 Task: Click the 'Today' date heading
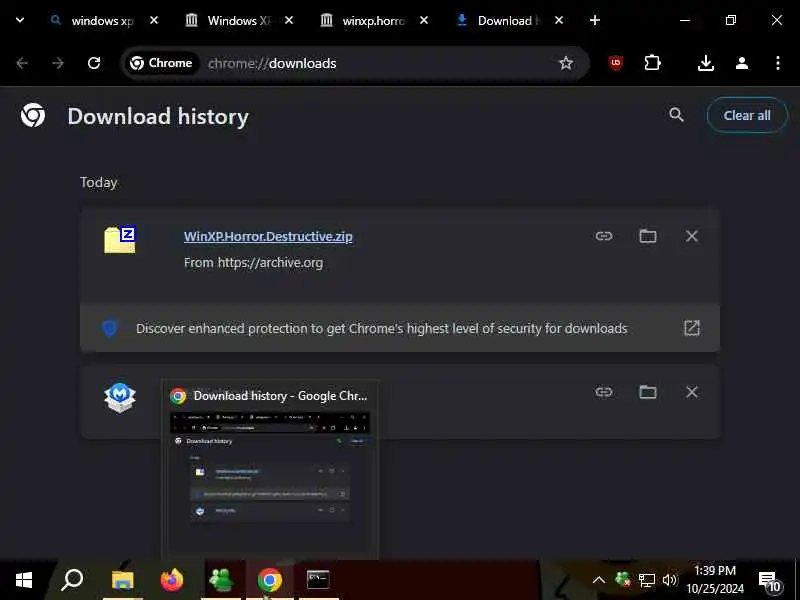98,182
